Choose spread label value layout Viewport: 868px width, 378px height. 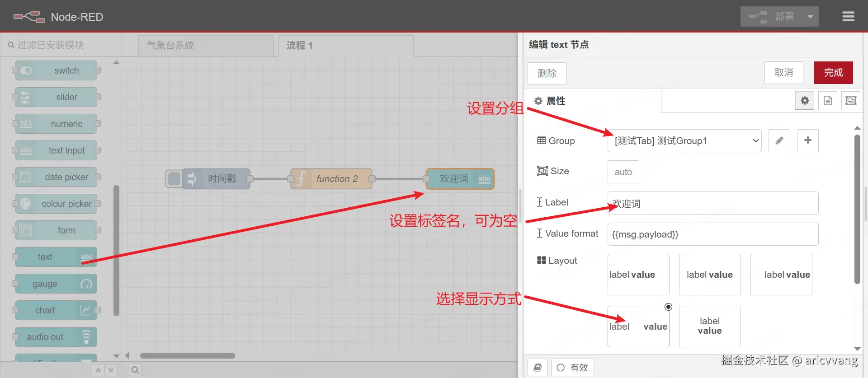coord(638,327)
